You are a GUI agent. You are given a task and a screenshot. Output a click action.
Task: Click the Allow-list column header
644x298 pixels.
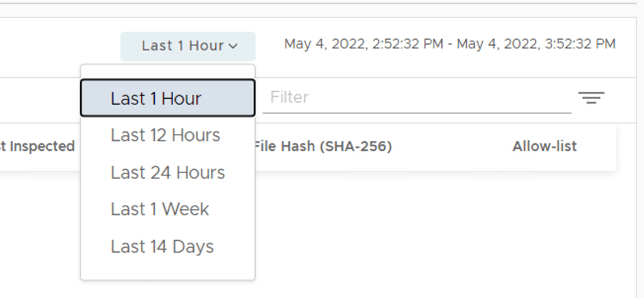click(x=545, y=146)
